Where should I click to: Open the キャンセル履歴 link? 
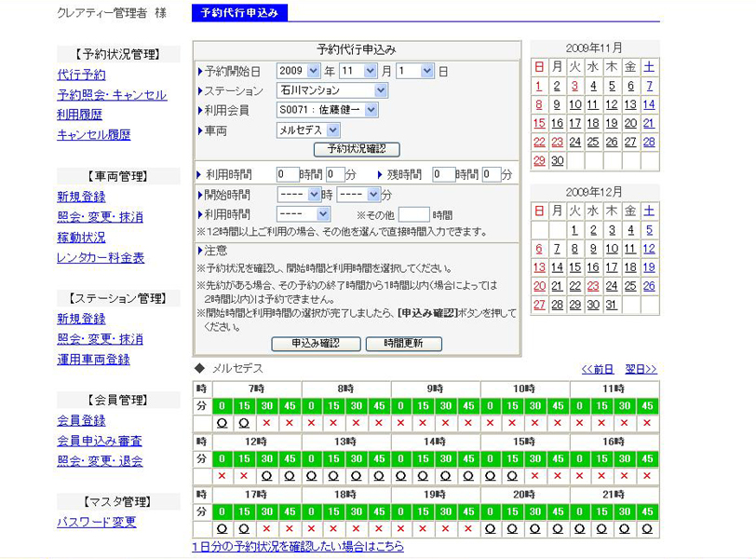click(x=93, y=135)
